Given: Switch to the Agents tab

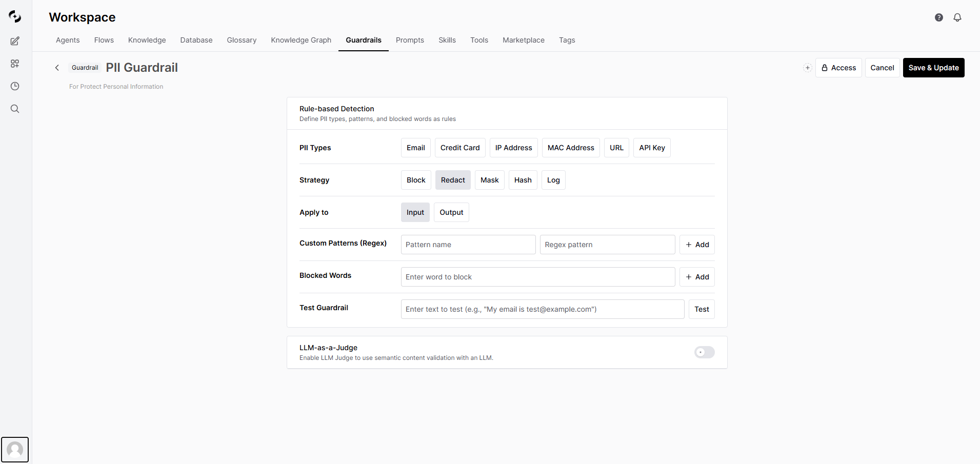Looking at the screenshot, I should [x=68, y=40].
